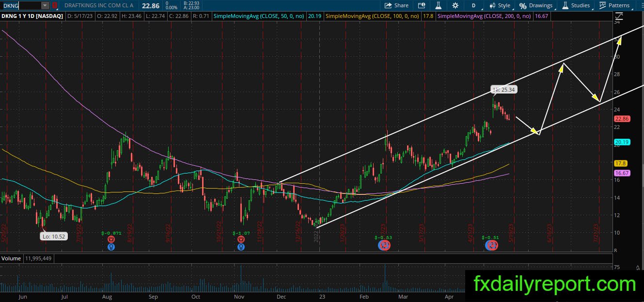Click the November earnings phone icon
644x302 pixels.
pos(241,239)
